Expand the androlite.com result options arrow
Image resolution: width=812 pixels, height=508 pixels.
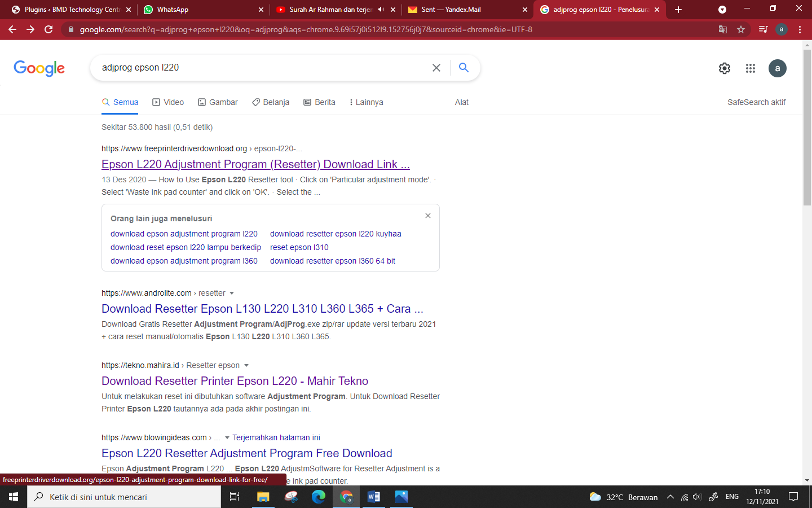[232, 293]
